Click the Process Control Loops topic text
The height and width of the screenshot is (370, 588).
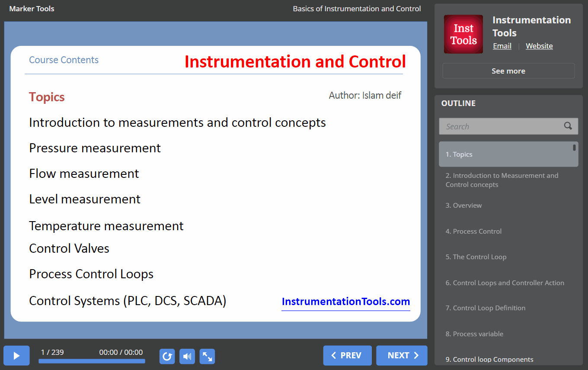point(91,274)
